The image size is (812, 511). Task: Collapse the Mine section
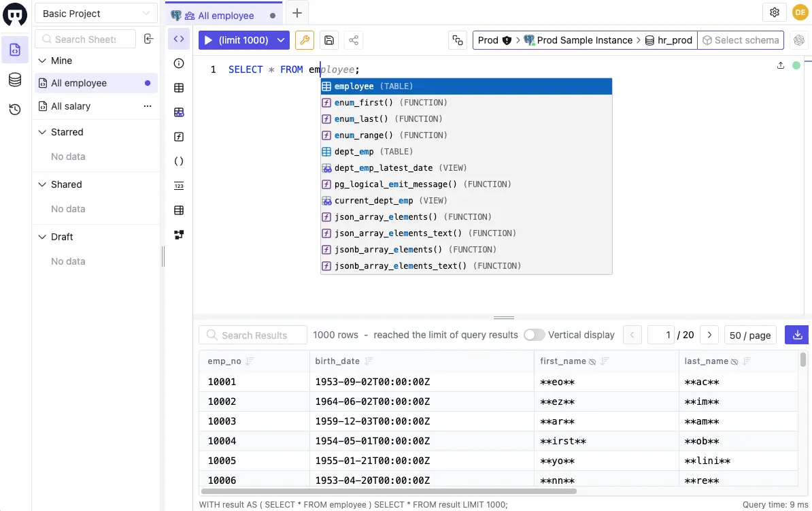(x=42, y=61)
